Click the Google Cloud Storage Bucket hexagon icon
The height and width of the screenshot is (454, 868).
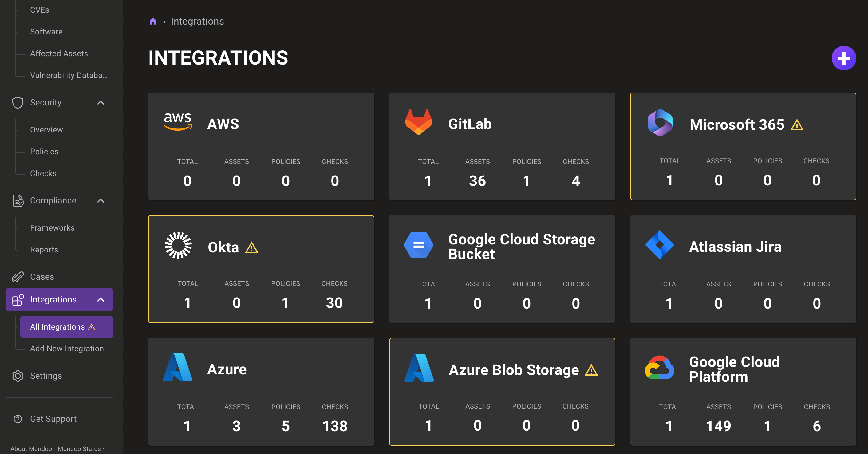point(419,245)
